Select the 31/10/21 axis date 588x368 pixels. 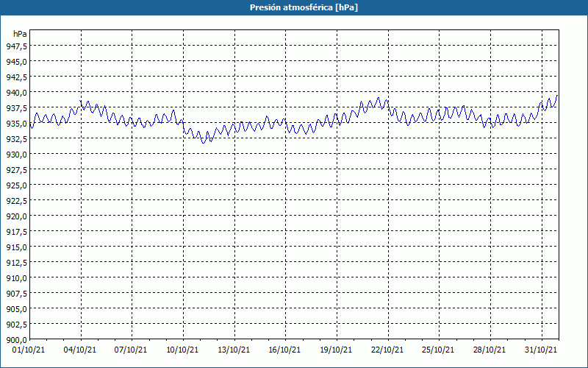click(x=541, y=350)
